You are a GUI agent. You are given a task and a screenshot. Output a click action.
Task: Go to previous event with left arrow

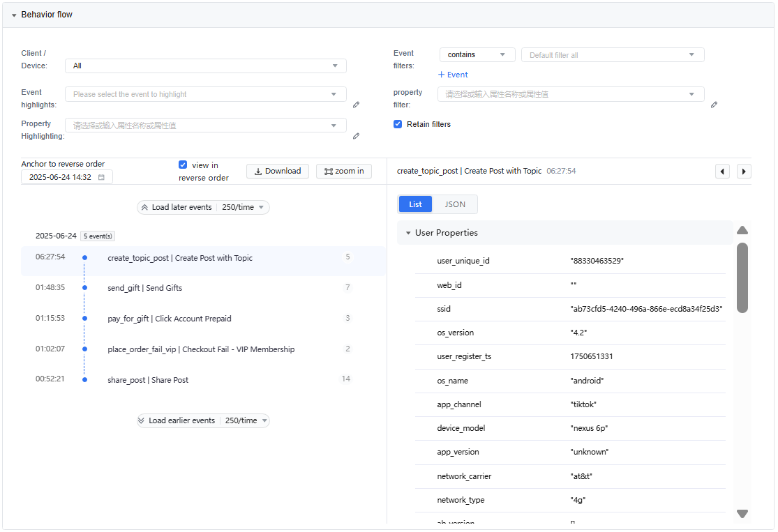point(722,172)
